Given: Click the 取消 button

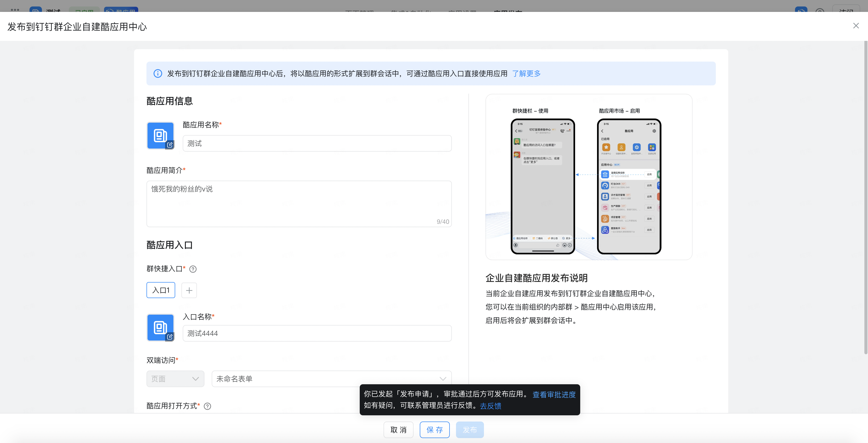Looking at the screenshot, I should tap(398, 430).
